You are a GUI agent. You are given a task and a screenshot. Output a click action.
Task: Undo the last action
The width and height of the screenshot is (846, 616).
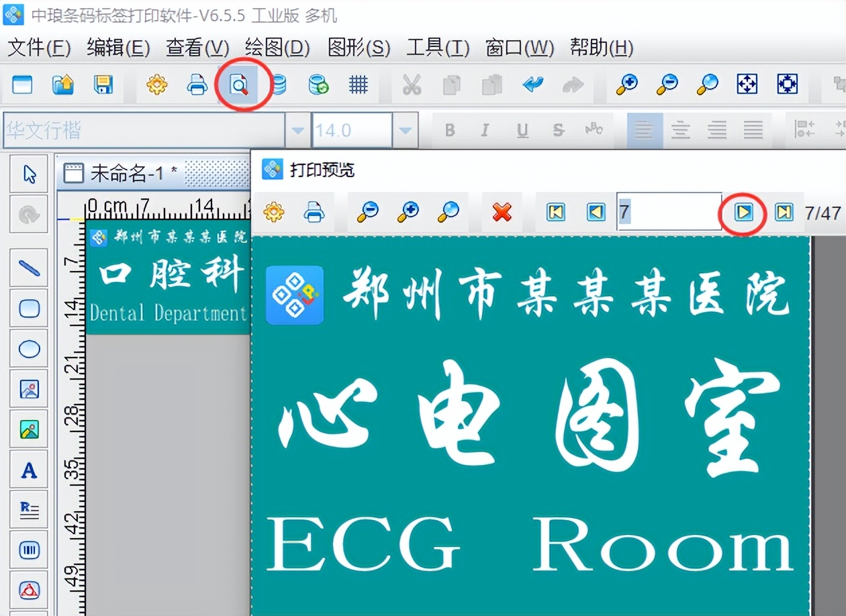click(x=533, y=85)
